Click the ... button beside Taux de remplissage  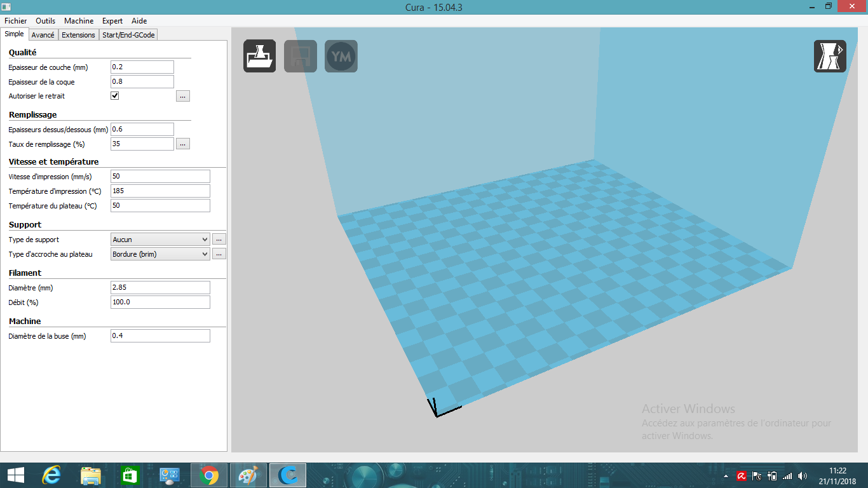point(183,144)
